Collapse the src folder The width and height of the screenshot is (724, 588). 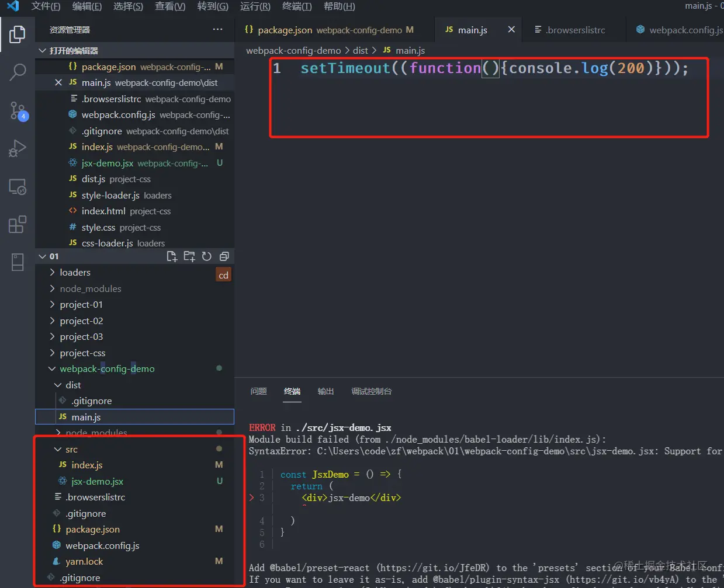(134, 450)
